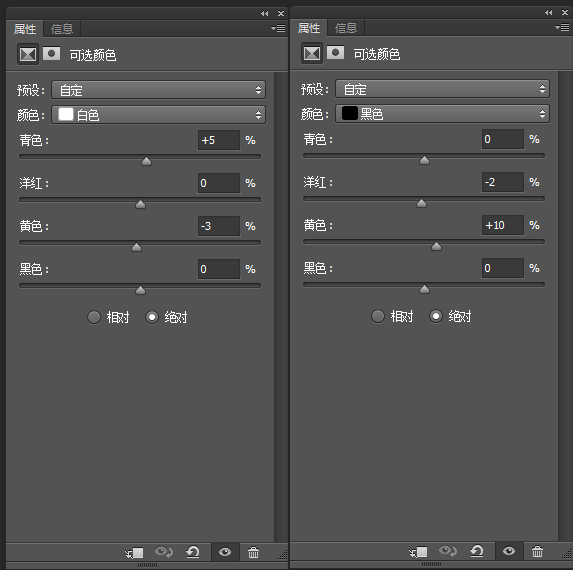The image size is (573, 570).
Task: Open the left panel's flyout options menu
Action: (x=278, y=28)
